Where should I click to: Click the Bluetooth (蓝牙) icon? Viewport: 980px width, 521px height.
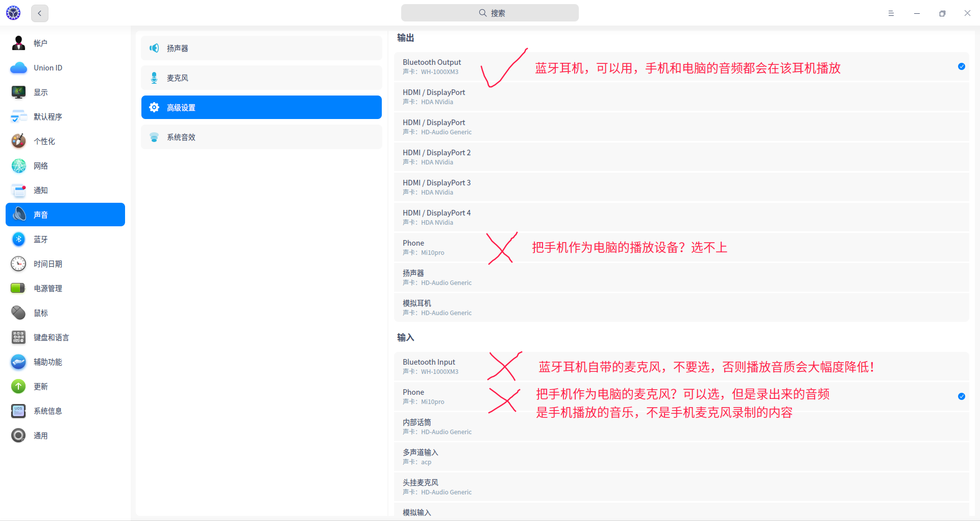pos(18,239)
